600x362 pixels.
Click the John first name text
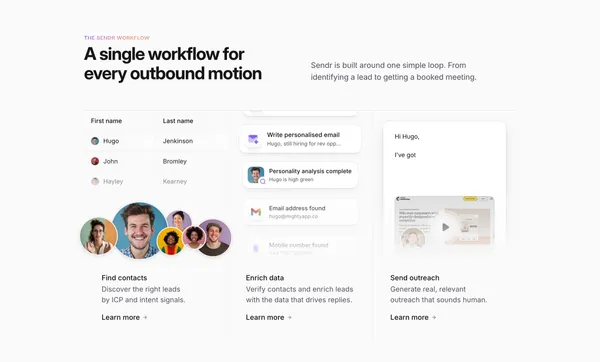tap(111, 161)
